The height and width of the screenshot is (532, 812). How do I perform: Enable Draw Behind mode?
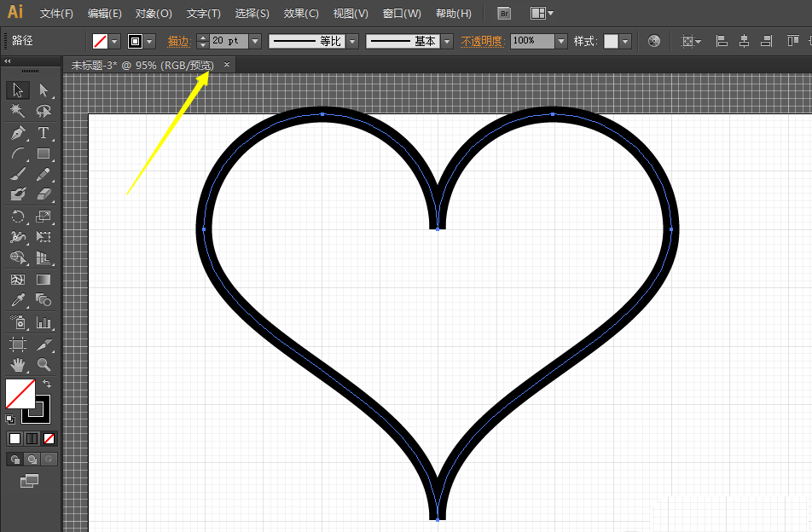[32, 459]
